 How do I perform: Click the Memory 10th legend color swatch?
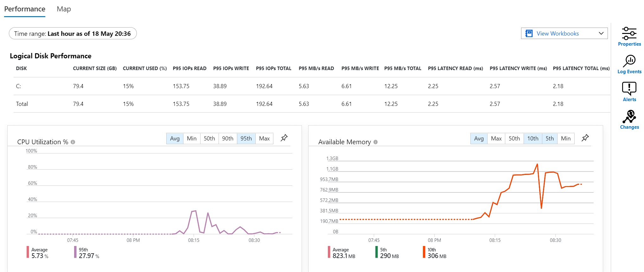point(424,252)
